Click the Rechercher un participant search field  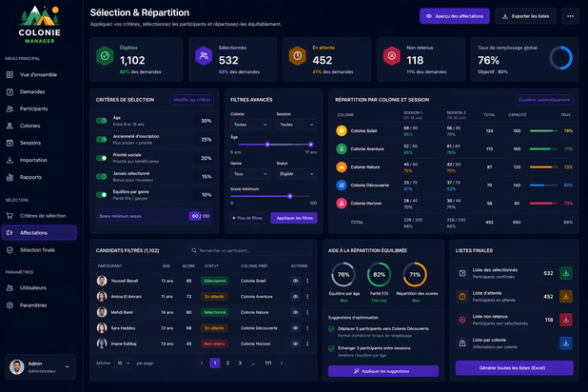249,250
